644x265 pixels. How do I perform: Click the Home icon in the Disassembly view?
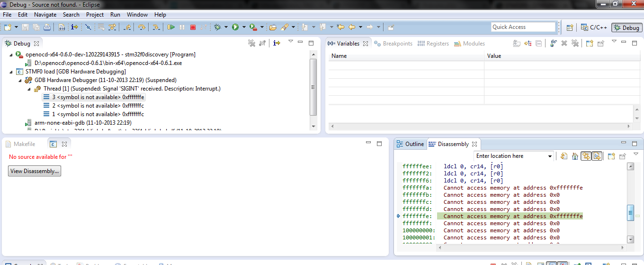pyautogui.click(x=575, y=156)
